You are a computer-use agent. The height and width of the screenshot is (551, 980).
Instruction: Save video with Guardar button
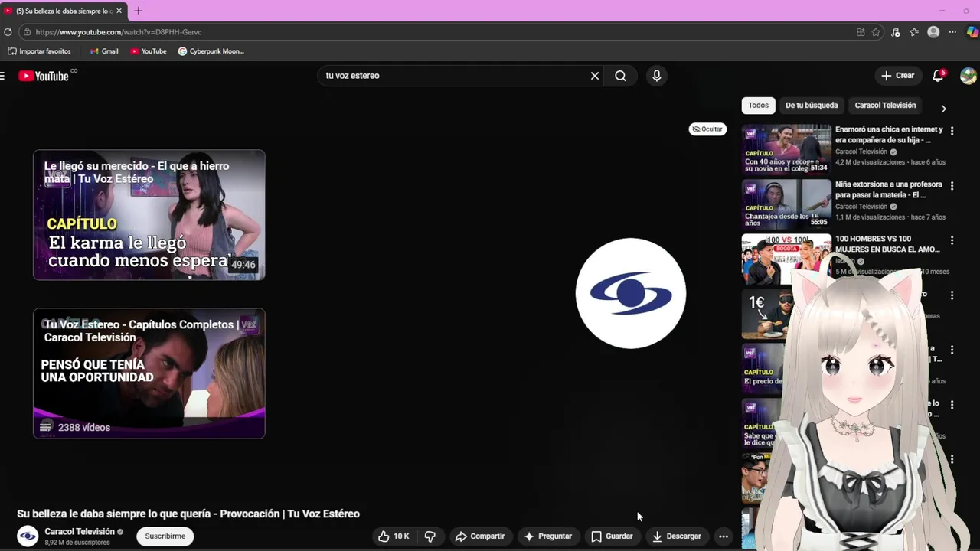pyautogui.click(x=612, y=536)
